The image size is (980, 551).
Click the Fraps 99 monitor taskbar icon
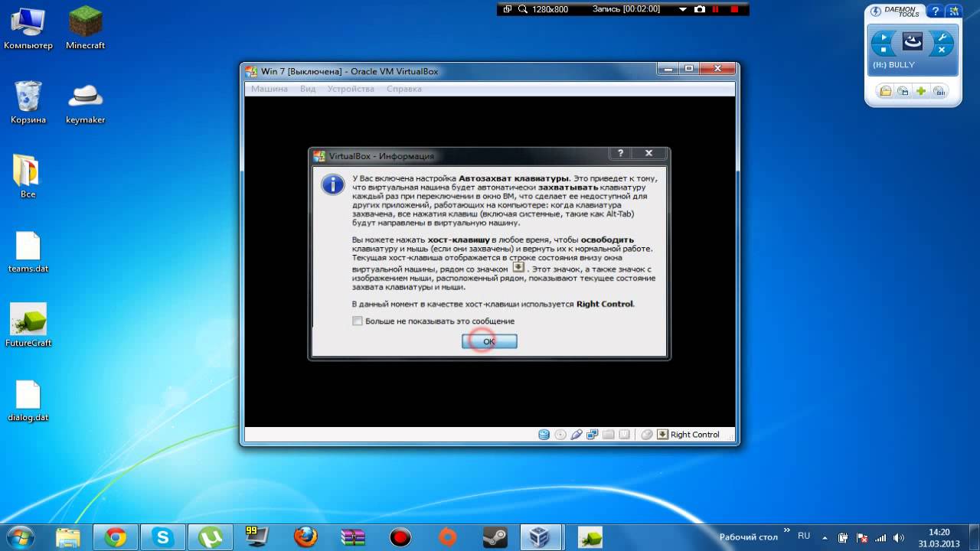(257, 537)
